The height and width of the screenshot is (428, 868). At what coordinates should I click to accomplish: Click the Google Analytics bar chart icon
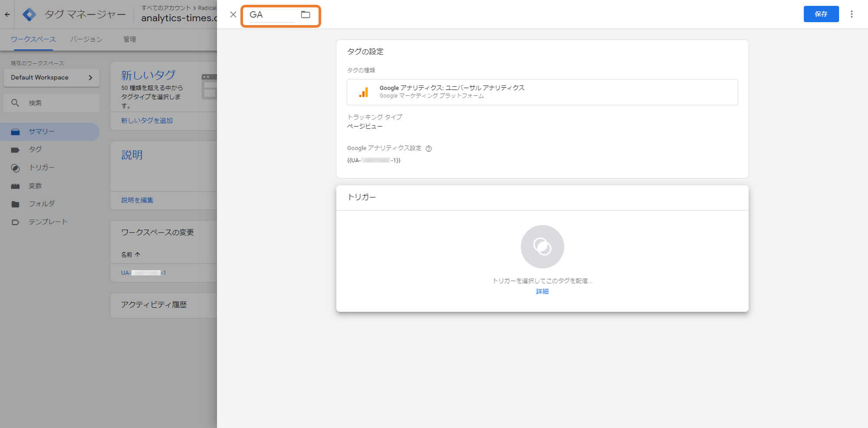(x=364, y=92)
